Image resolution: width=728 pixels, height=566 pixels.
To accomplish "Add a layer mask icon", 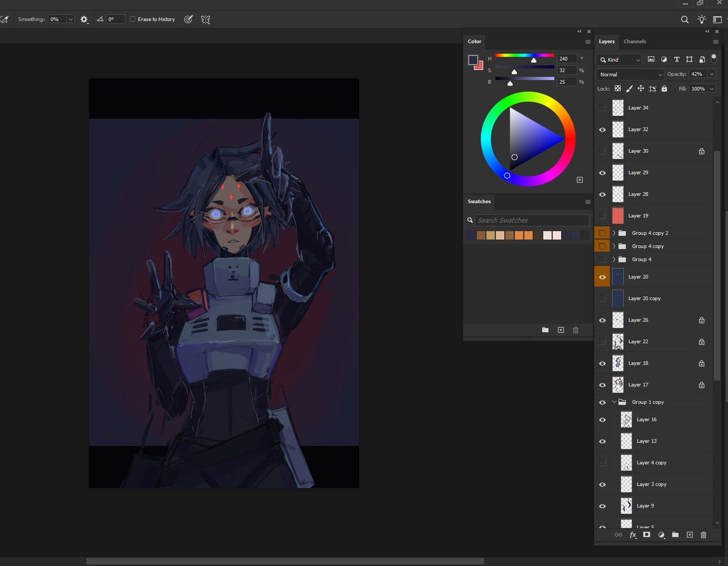I will tap(647, 535).
